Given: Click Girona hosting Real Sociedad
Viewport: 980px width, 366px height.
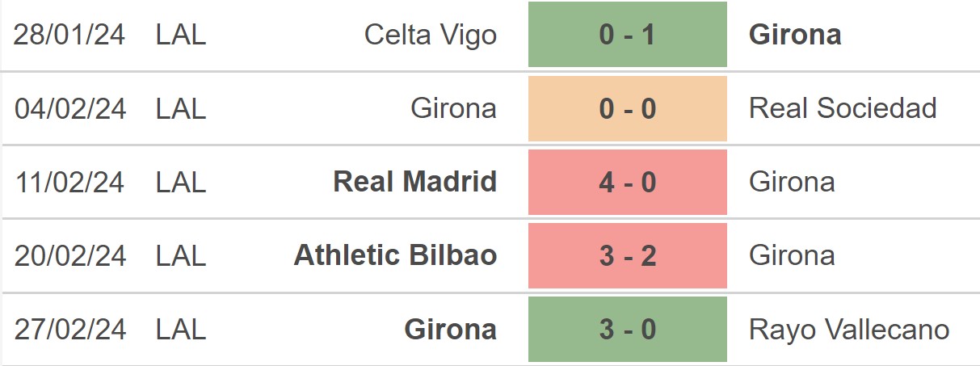Looking at the screenshot, I should pyautogui.click(x=454, y=108).
